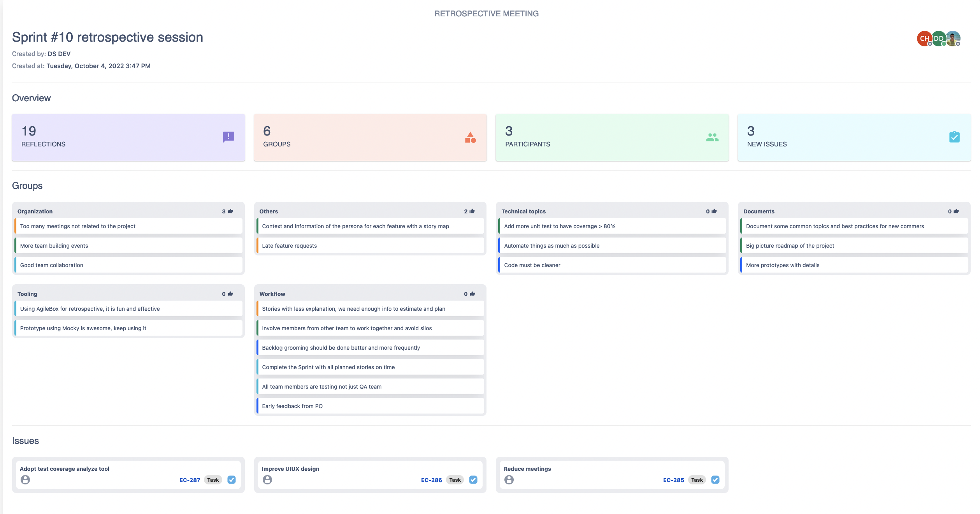Click 'All team members are testing' reflection
This screenshot has width=980, height=514.
(x=370, y=387)
